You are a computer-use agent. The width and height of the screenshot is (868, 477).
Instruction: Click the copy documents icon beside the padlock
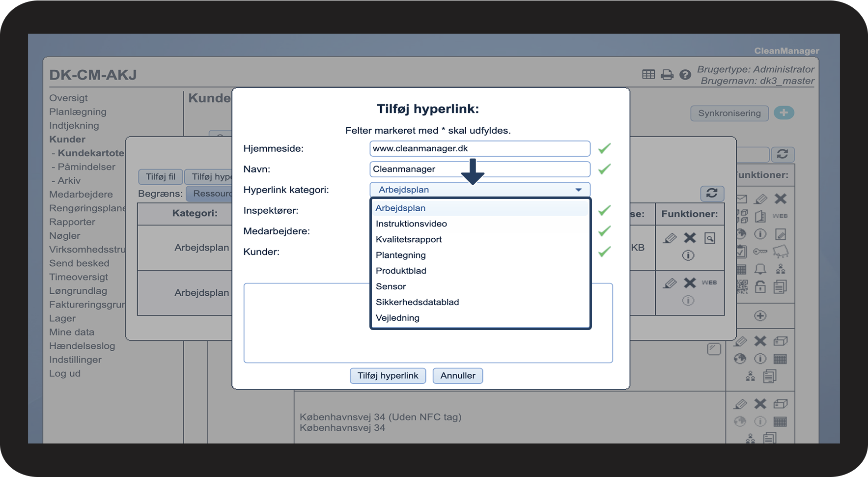[x=781, y=286]
